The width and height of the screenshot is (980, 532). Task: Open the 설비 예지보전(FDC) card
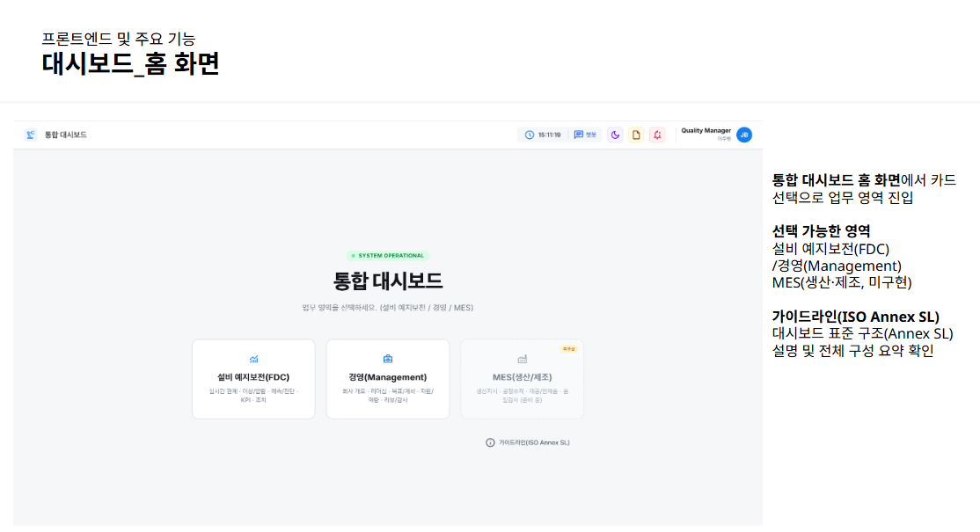(253, 379)
